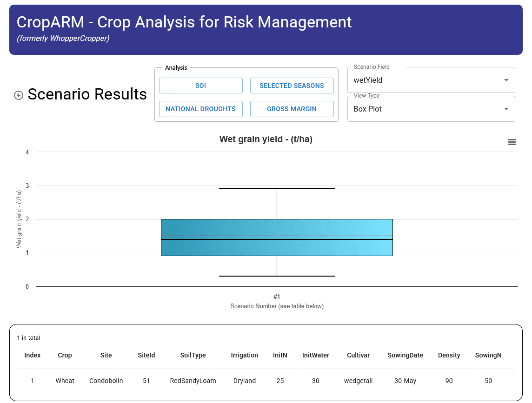Open the Selected Seasons analysis
The height and width of the screenshot is (403, 532).
point(292,86)
